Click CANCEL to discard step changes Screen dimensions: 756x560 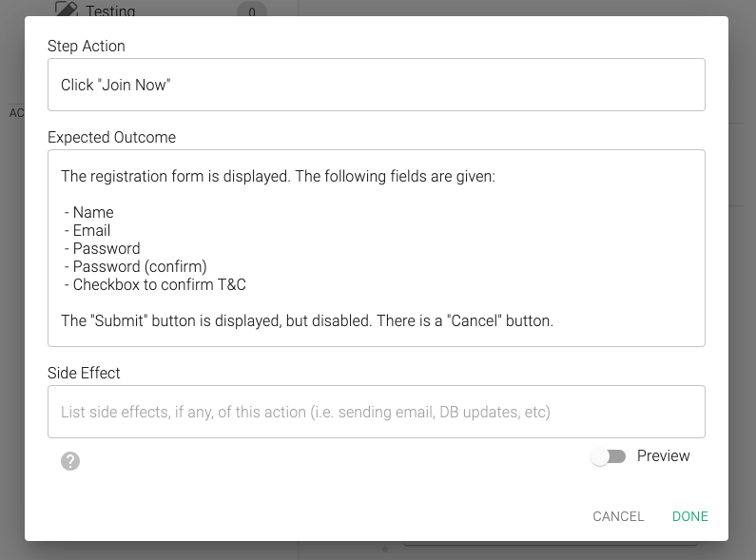click(618, 516)
